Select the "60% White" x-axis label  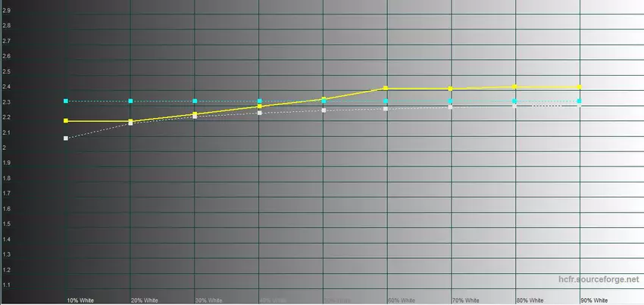click(402, 300)
